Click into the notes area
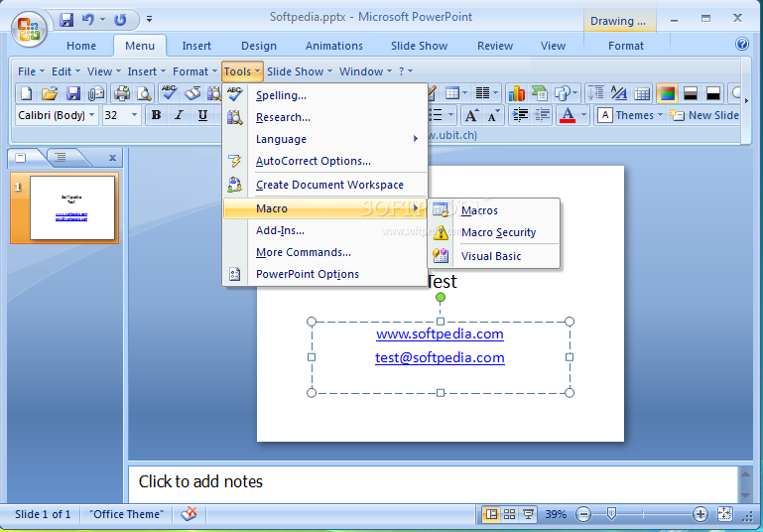Viewport: 763px width, 532px height. click(x=433, y=483)
